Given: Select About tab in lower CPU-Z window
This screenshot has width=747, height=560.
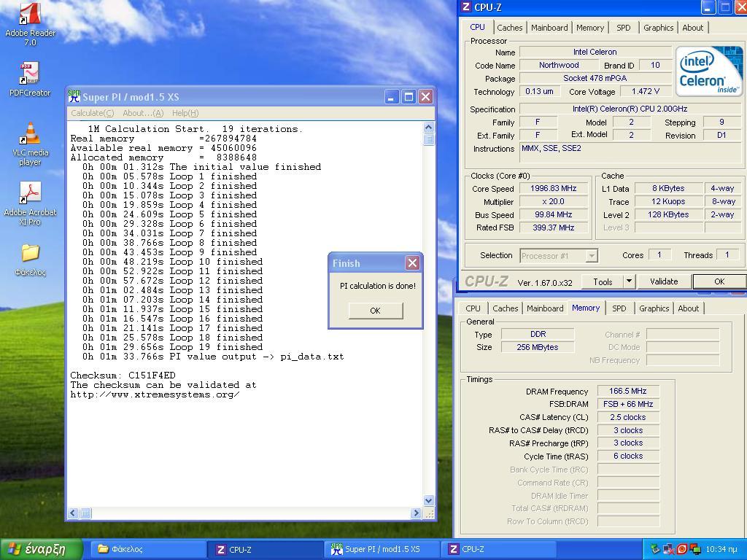Looking at the screenshot, I should click(689, 308).
